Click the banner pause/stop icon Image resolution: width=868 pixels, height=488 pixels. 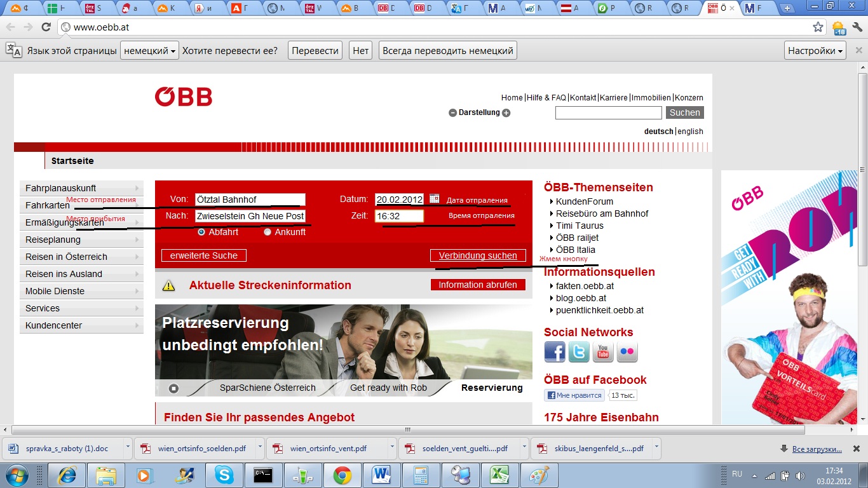coord(173,388)
